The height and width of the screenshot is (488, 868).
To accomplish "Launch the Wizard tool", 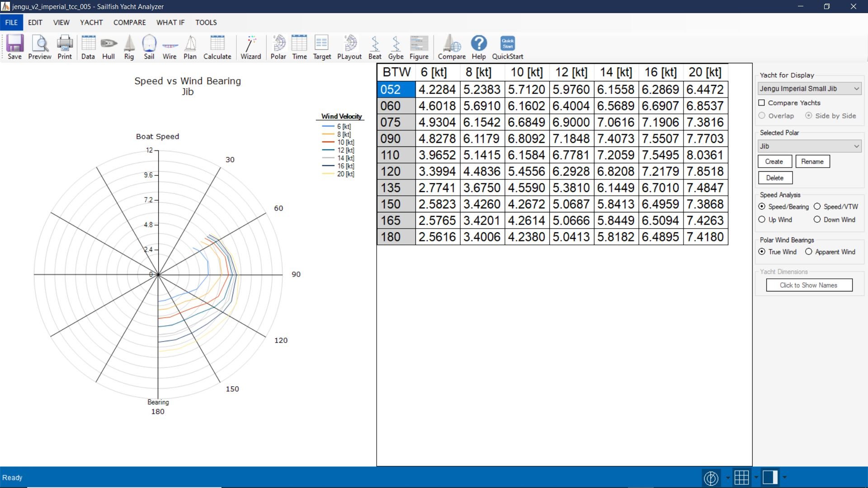I will (250, 47).
